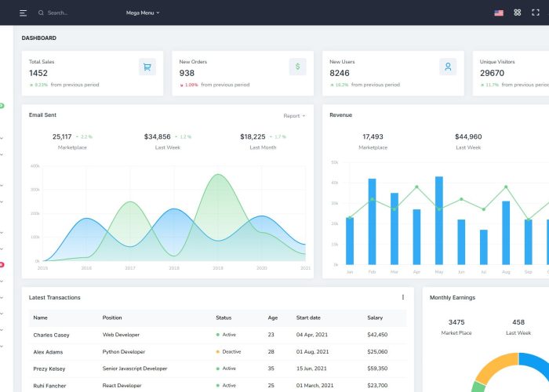Click the tallest May revenue bar
Screen dimensions: 549x392
tap(438, 220)
